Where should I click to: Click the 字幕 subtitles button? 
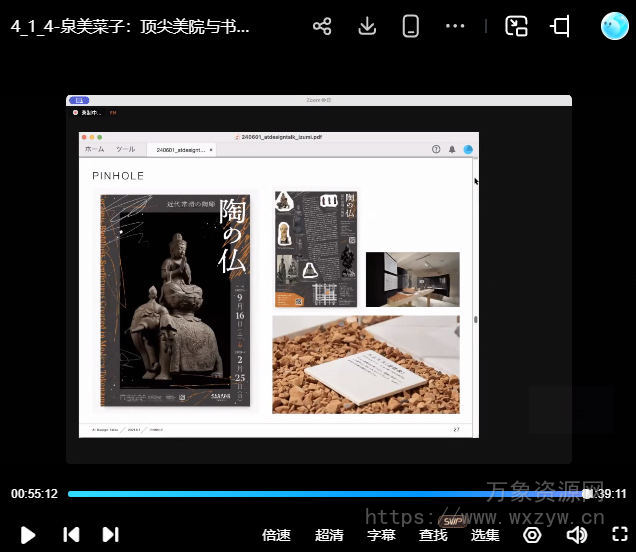click(x=381, y=535)
